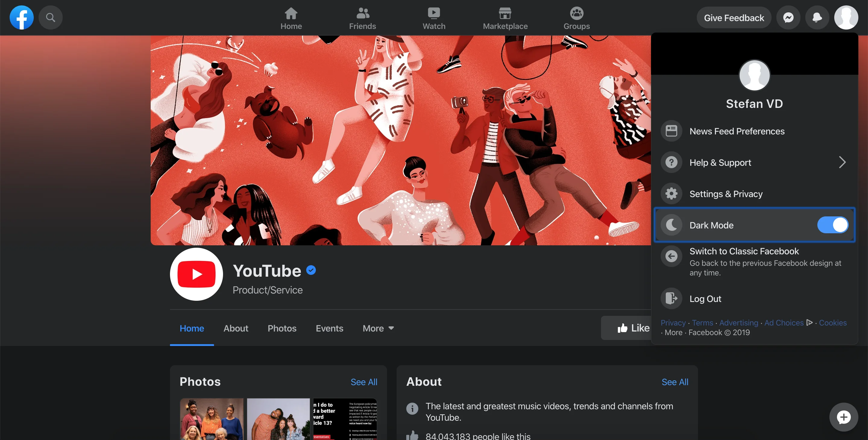868x440 pixels.
Task: Choose Switch to Classic Facebook
Action: [754, 262]
